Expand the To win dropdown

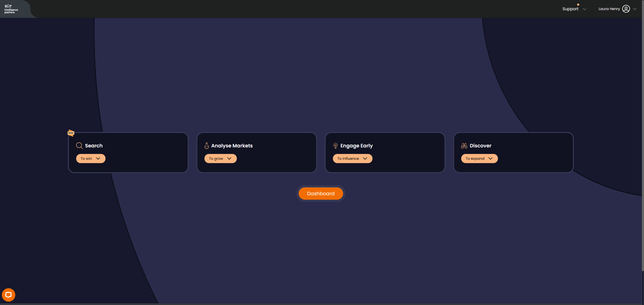coord(91,159)
